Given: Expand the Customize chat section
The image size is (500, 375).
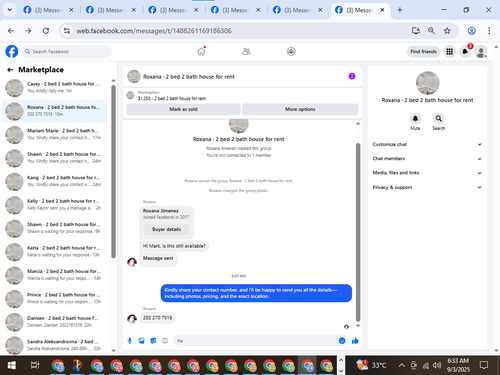Looking at the screenshot, I should coord(427,144).
